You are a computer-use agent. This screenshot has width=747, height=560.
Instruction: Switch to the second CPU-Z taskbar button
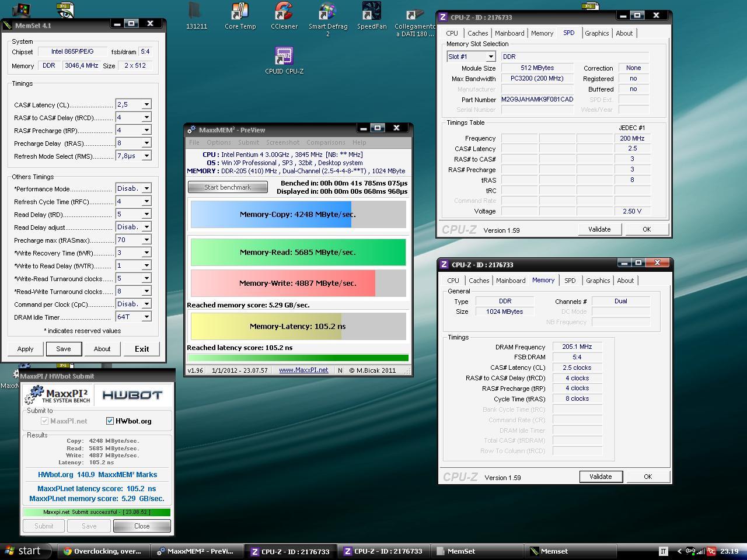point(383,551)
